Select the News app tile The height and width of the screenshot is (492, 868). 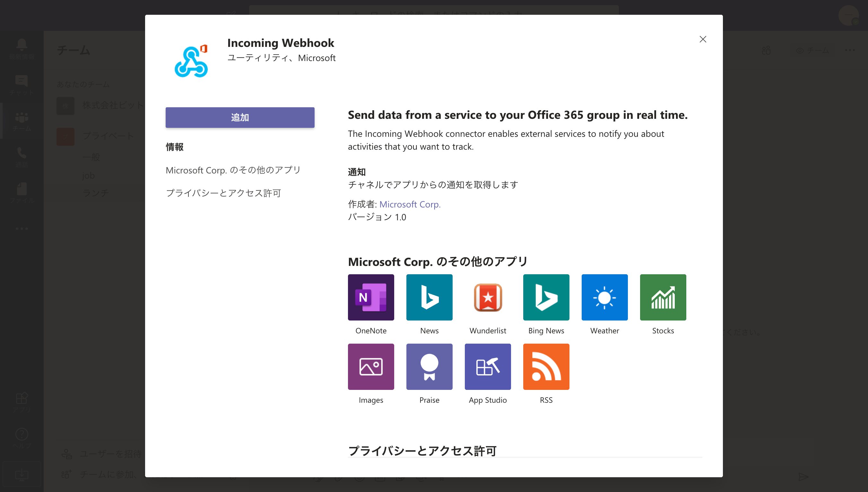click(429, 297)
